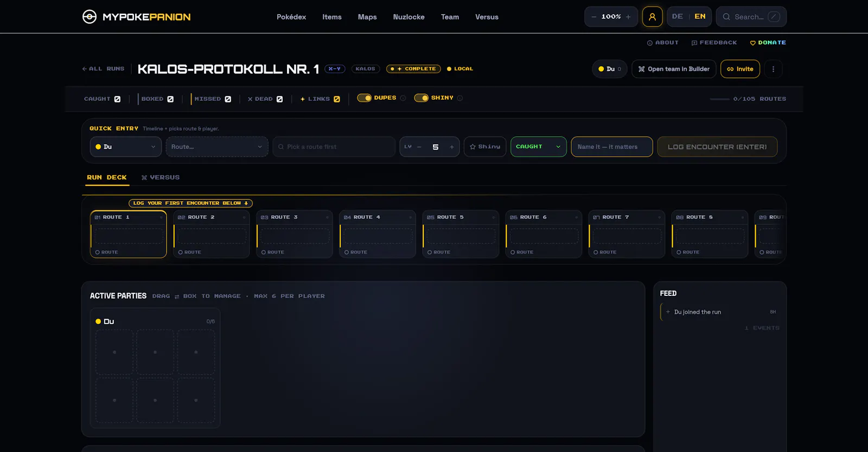Click the crossed swords icon on Versus tab
The height and width of the screenshot is (452, 868).
[144, 178]
